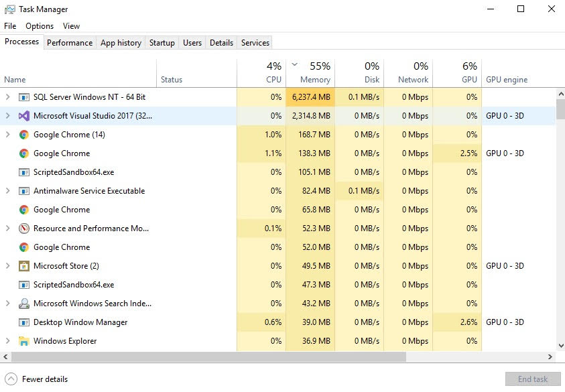Click the Windows Explorer folder icon

pyautogui.click(x=24, y=341)
